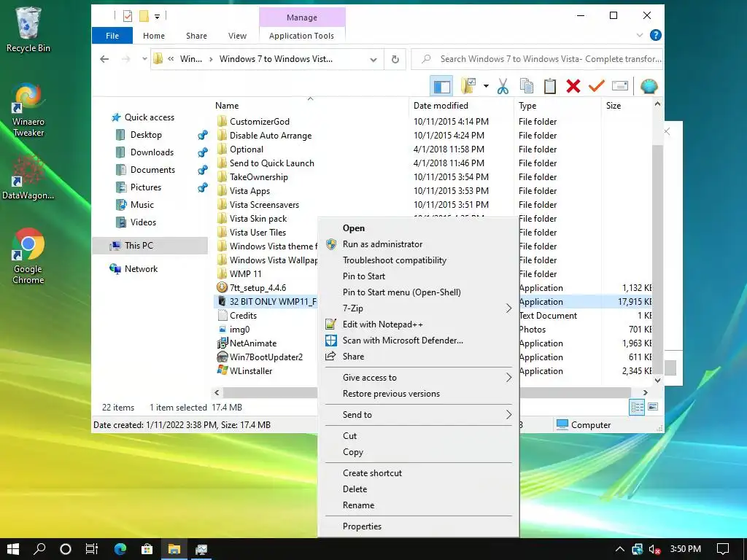Viewport: 747px width, 560px height.
Task: Select Run as administrator from context menu
Action: coord(418,244)
